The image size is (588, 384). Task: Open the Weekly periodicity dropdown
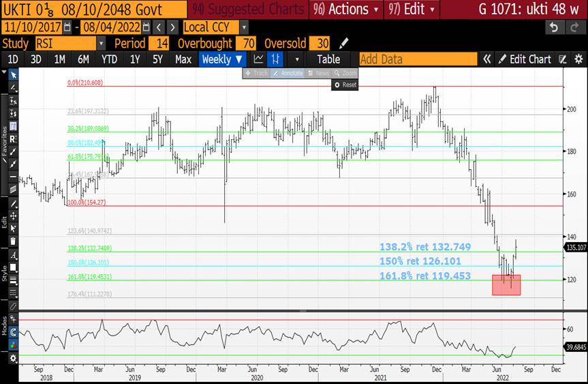click(x=222, y=59)
